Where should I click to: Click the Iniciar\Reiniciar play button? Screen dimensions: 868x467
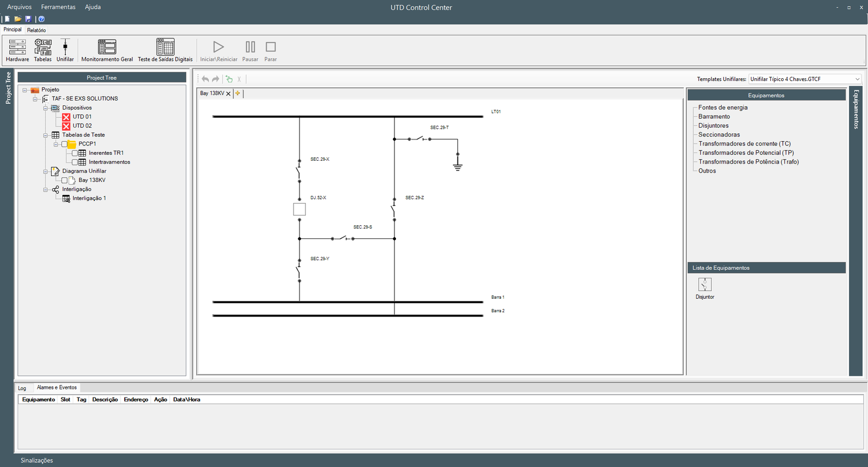tap(219, 51)
